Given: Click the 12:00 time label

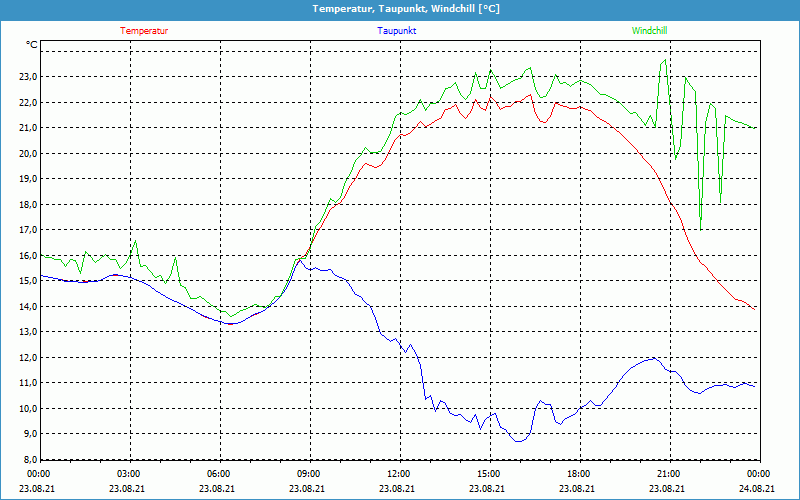Looking at the screenshot, I should coord(398,474).
